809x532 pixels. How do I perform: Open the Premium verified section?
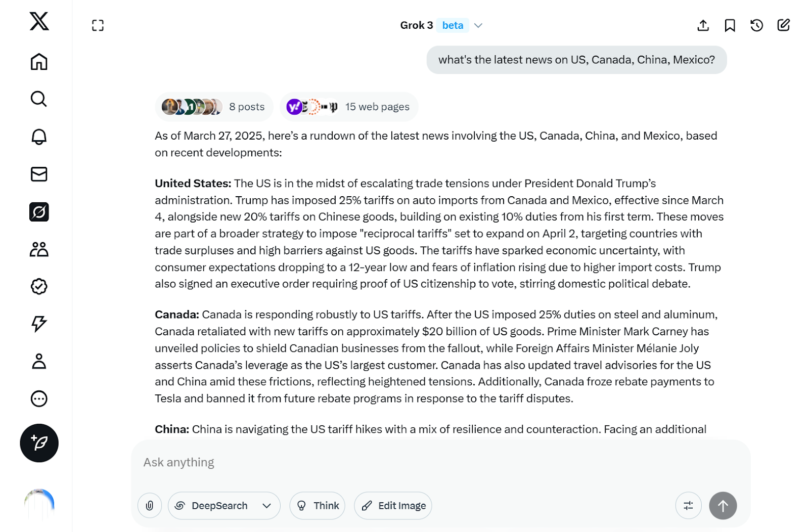[x=39, y=286]
